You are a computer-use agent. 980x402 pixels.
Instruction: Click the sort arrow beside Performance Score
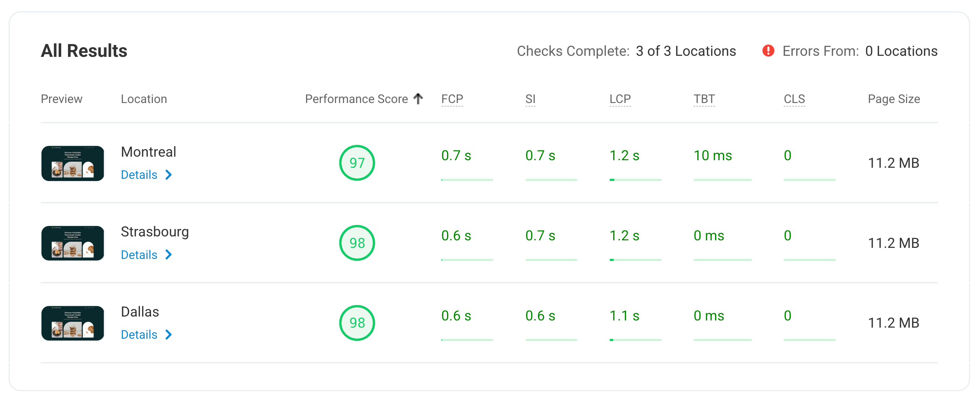418,98
